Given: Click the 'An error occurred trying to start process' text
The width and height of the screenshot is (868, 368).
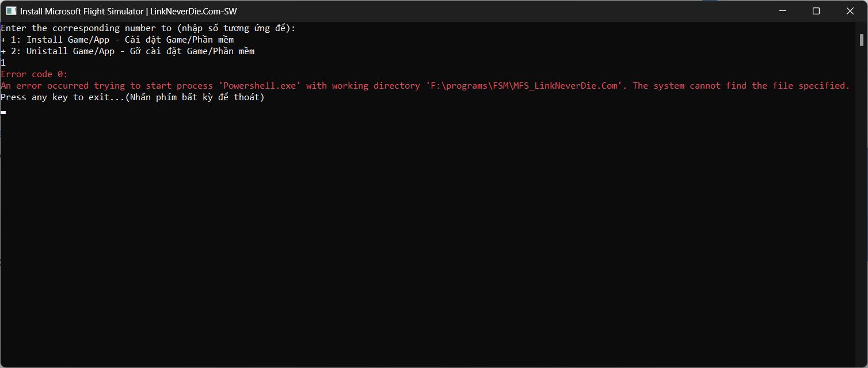Looking at the screenshot, I should (106, 86).
